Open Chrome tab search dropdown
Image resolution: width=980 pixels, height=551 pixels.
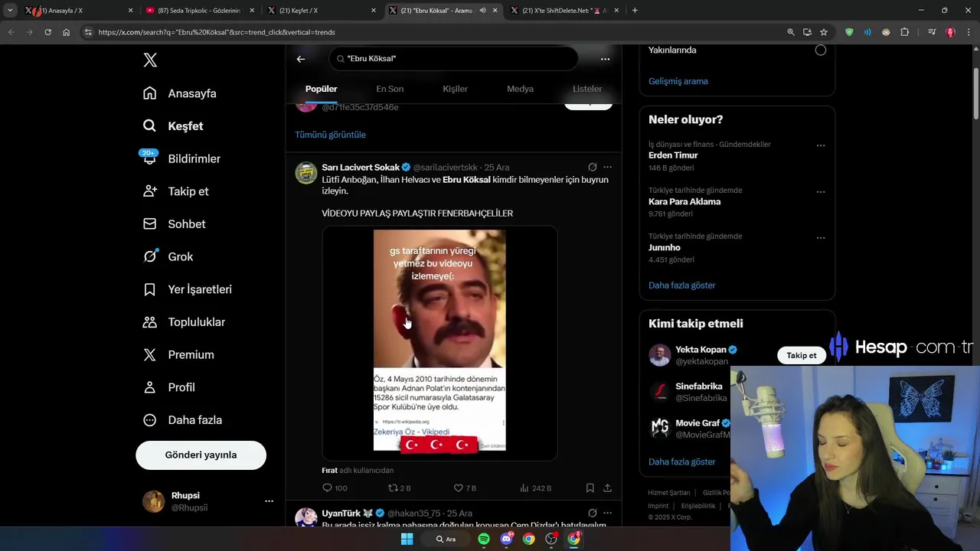pyautogui.click(x=10, y=11)
